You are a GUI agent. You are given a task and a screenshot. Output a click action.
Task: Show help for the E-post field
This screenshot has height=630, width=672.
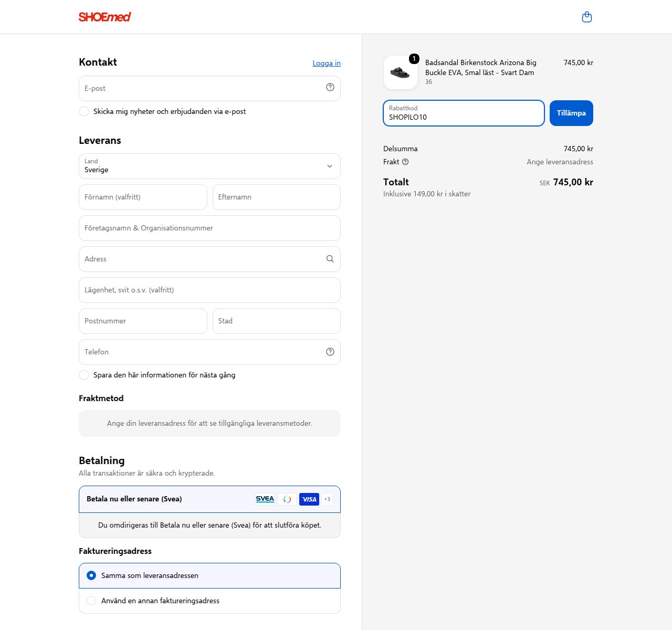click(x=330, y=88)
